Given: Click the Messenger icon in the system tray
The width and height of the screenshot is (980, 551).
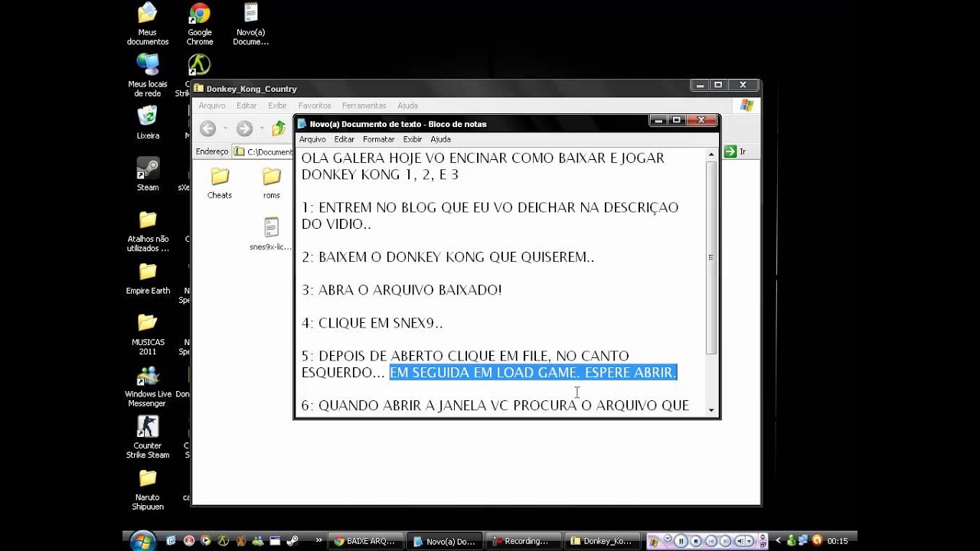Looking at the screenshot, I should click(x=792, y=540).
